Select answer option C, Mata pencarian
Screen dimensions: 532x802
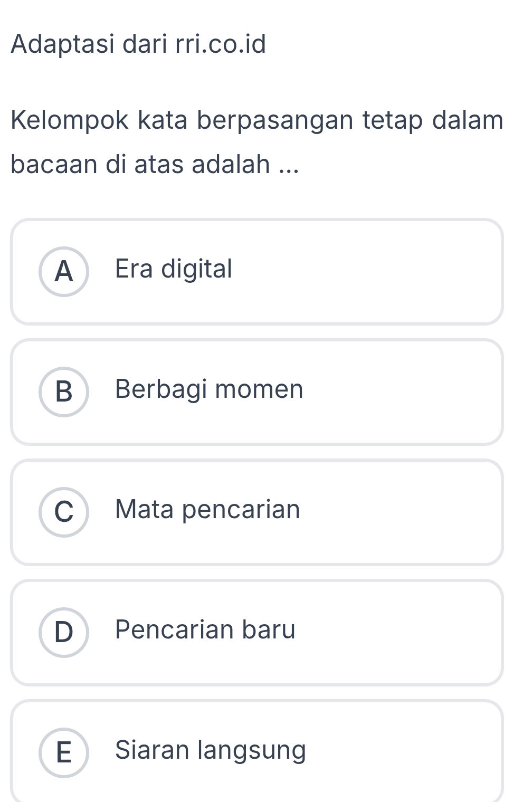[257, 510]
